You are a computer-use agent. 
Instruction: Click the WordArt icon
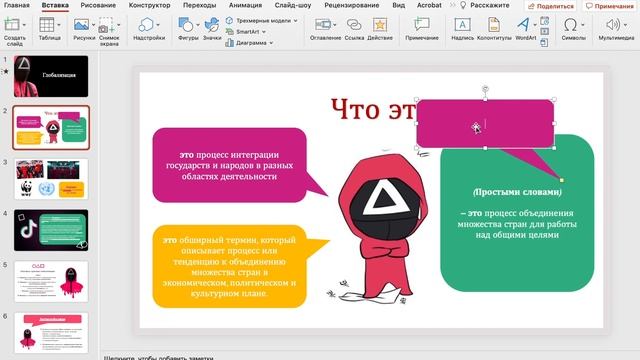pyautogui.click(x=523, y=25)
